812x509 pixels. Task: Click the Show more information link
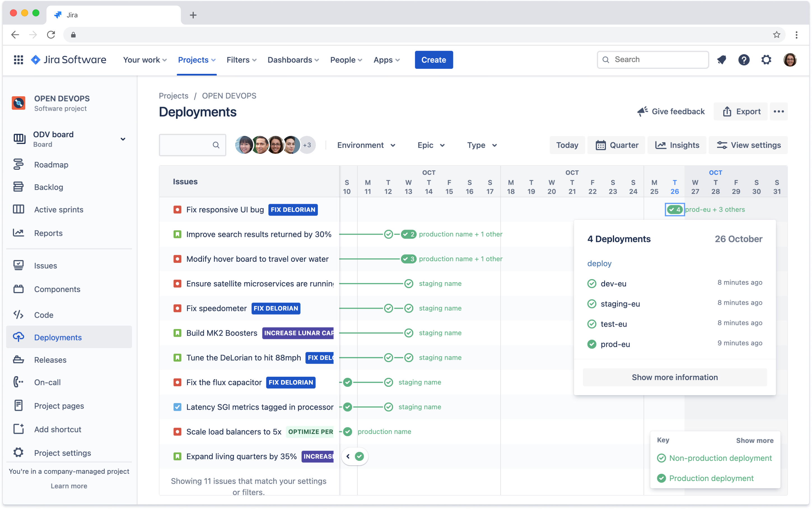click(x=675, y=377)
